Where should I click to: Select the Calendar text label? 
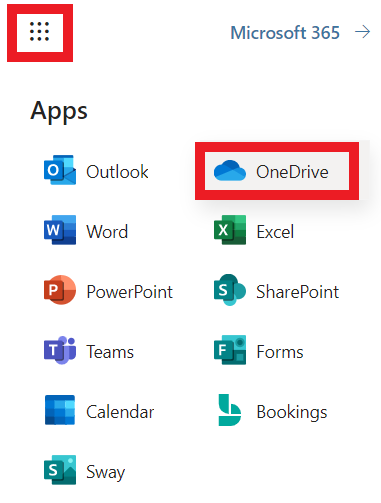coord(120,412)
